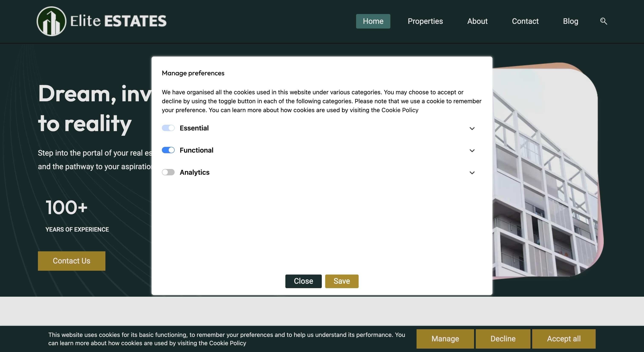Click the search magnifier icon
Image resolution: width=644 pixels, height=352 pixels.
click(603, 21)
